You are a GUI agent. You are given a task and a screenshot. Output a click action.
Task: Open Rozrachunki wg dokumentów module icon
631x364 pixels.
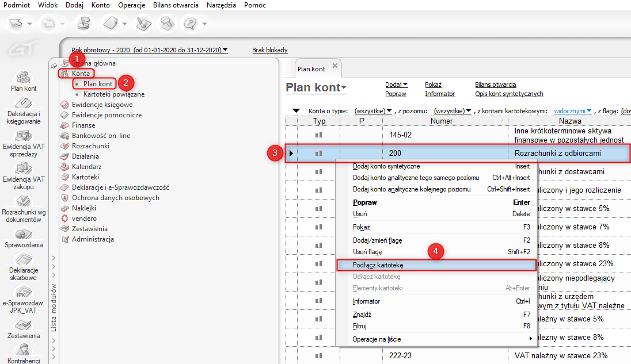point(24,201)
